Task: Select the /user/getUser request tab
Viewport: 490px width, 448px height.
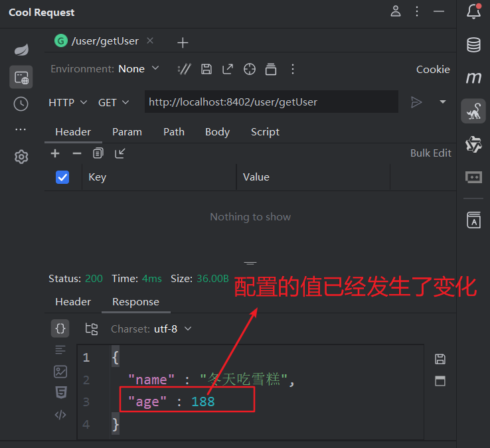Action: click(97, 41)
